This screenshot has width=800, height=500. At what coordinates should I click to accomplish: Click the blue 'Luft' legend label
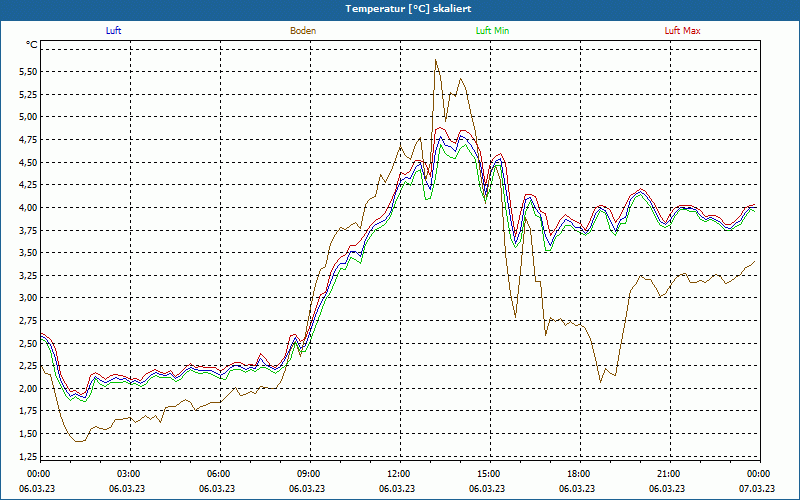113,31
